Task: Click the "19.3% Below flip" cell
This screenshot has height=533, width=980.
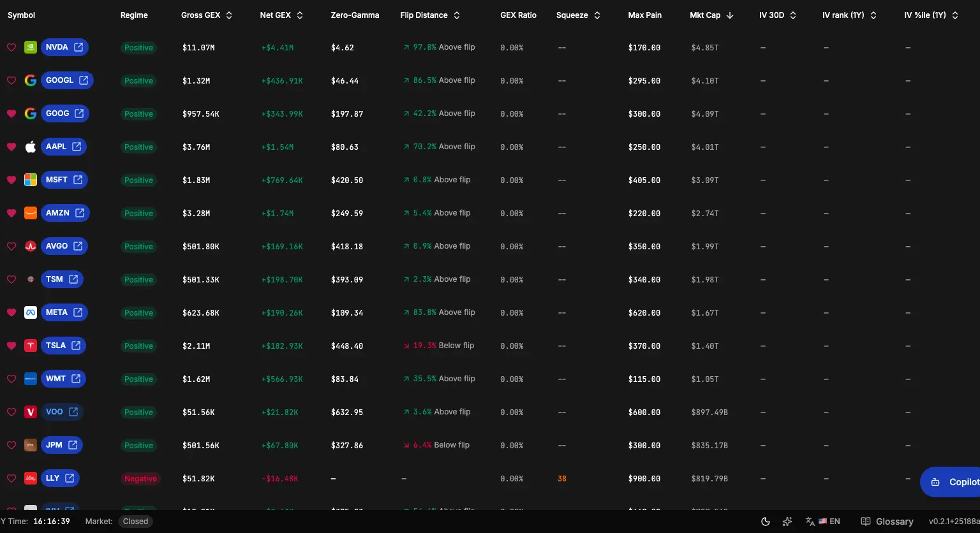Action: 439,346
